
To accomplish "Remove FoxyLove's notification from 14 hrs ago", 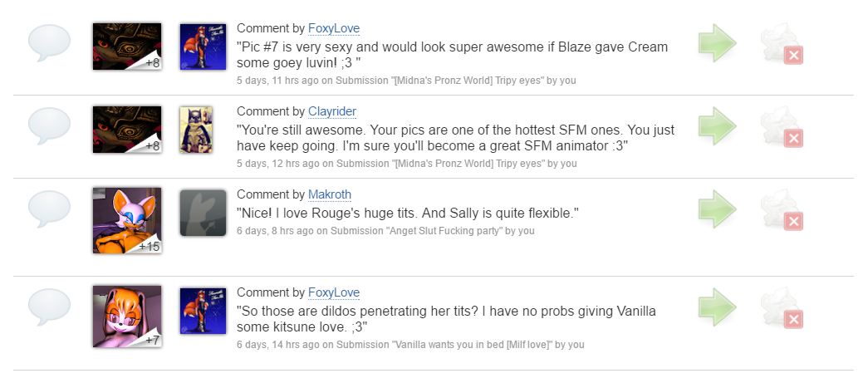I will pyautogui.click(x=792, y=319).
